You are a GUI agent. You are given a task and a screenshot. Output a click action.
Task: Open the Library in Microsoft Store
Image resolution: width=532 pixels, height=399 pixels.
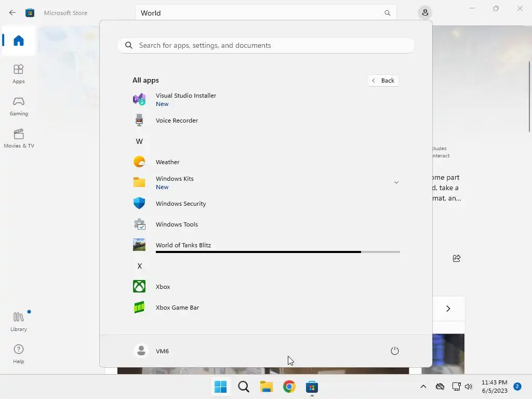point(19,322)
